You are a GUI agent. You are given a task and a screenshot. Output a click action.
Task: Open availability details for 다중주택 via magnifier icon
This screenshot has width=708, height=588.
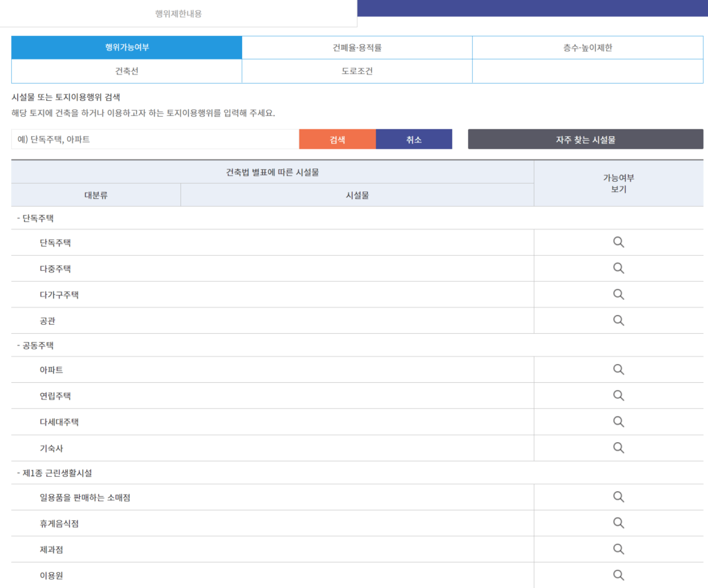618,268
